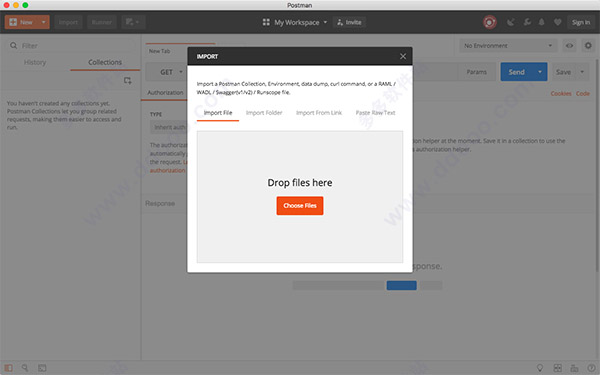Toggle the sidebar icon in status bar
Image resolution: width=600 pixels, height=375 pixels.
click(x=8, y=368)
